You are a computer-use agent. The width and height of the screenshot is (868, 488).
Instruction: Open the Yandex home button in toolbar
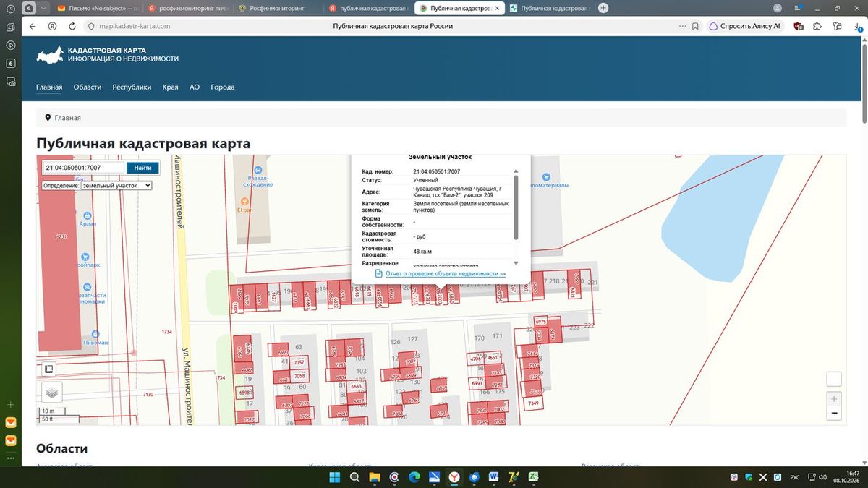click(x=52, y=26)
